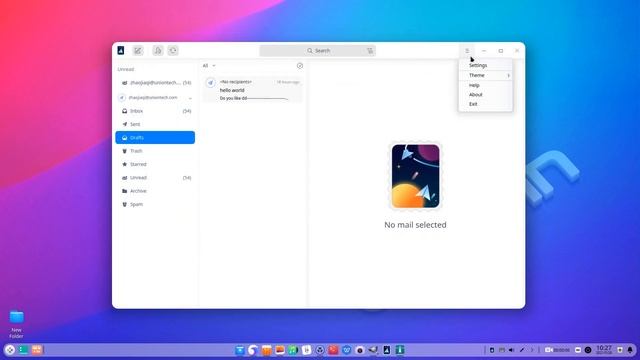Open the Inbox folder
Screen dimensions: 640x360
(x=155, y=111)
